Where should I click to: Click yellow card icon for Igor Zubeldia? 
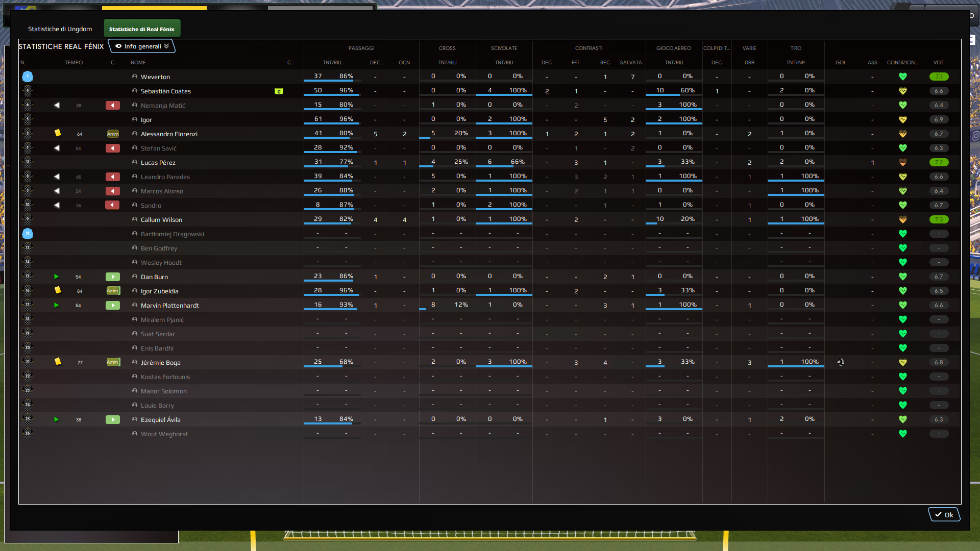(x=58, y=290)
